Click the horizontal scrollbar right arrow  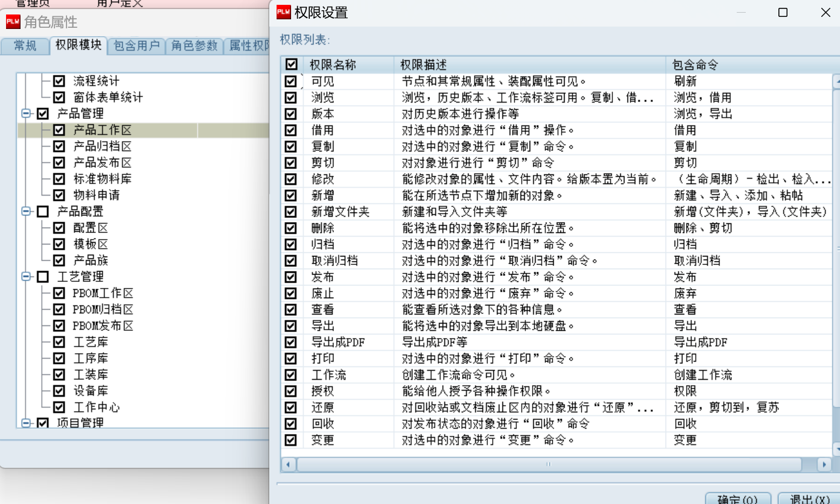[x=824, y=465]
